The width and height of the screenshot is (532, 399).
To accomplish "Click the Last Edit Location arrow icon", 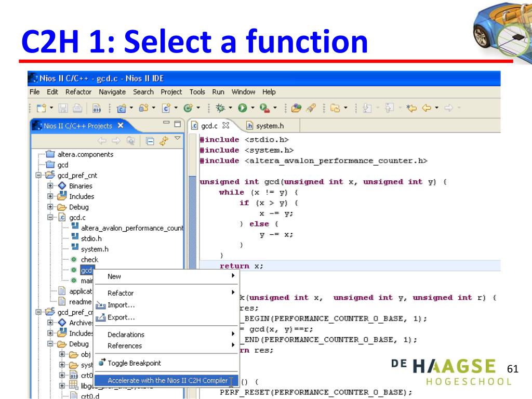I will click(x=411, y=108).
